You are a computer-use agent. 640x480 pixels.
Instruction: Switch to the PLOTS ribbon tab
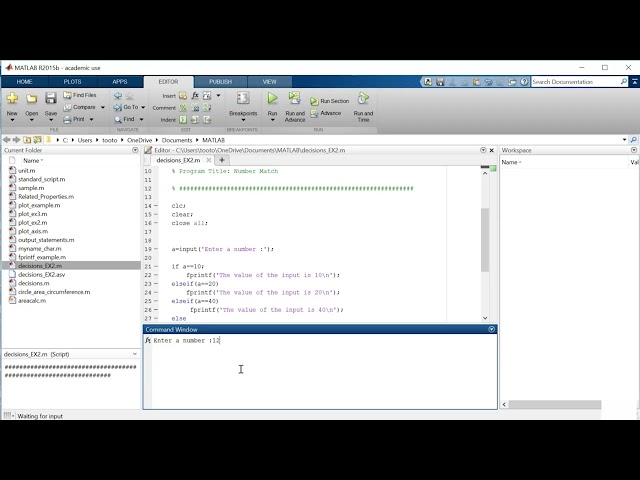coord(72,82)
